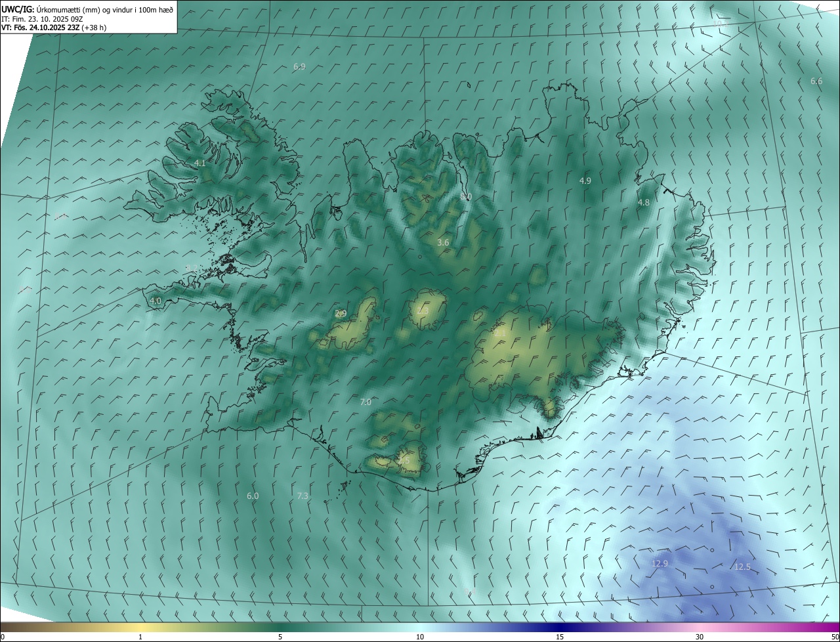Click the 3.6 value in north Iceland
The image size is (840, 642).
(x=443, y=242)
